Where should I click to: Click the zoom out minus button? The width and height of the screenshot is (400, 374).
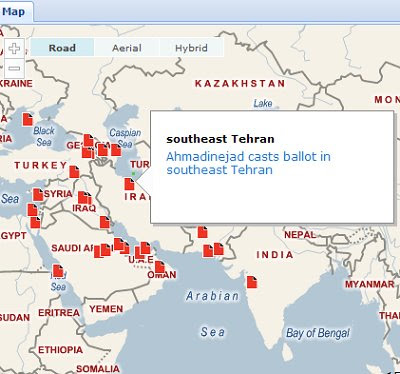[x=14, y=68]
